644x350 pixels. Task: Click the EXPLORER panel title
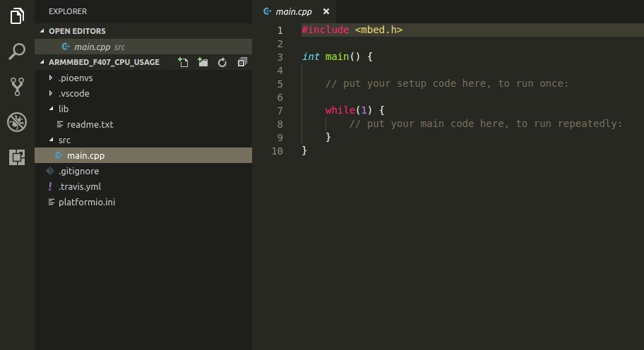pyautogui.click(x=68, y=11)
